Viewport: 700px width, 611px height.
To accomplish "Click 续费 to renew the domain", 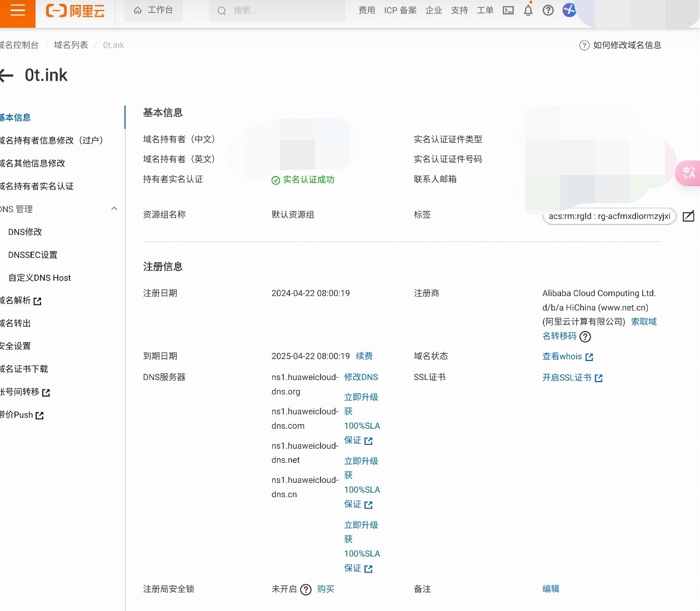I will (364, 356).
